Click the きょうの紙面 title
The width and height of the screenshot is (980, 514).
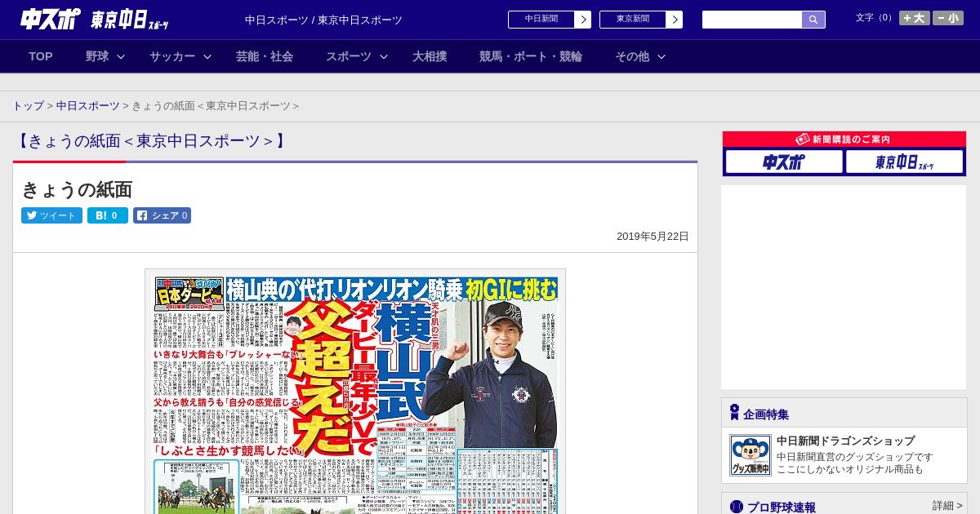tap(77, 189)
